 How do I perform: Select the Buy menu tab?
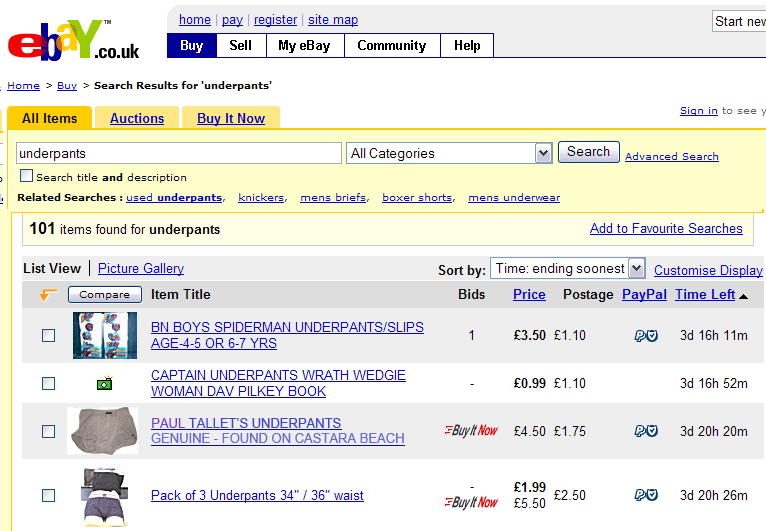192,45
